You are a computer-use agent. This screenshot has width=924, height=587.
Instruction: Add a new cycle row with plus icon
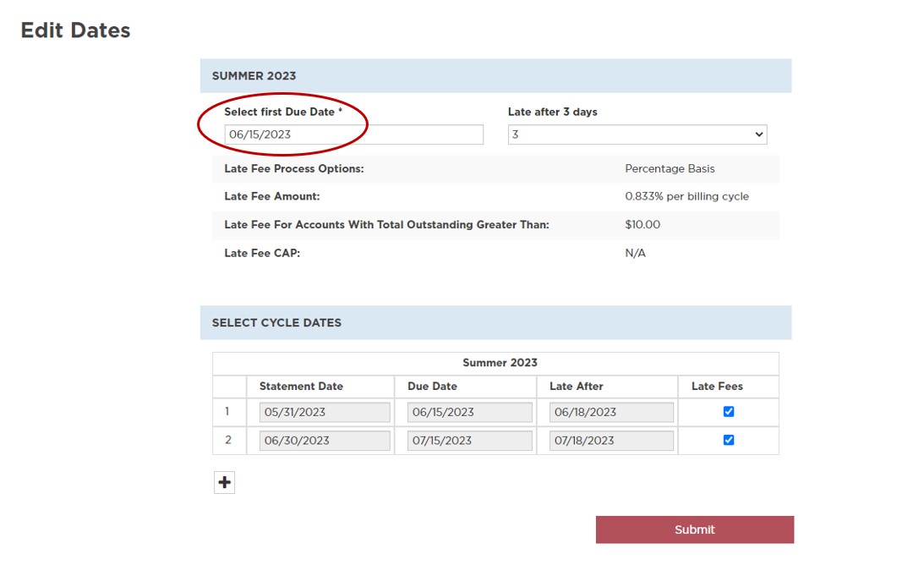tap(224, 482)
